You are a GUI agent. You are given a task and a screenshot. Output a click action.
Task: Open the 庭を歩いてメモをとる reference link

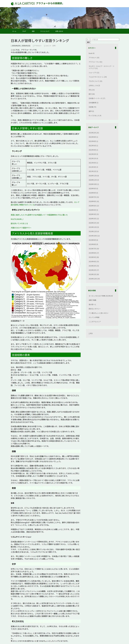(x=19, y=223)
